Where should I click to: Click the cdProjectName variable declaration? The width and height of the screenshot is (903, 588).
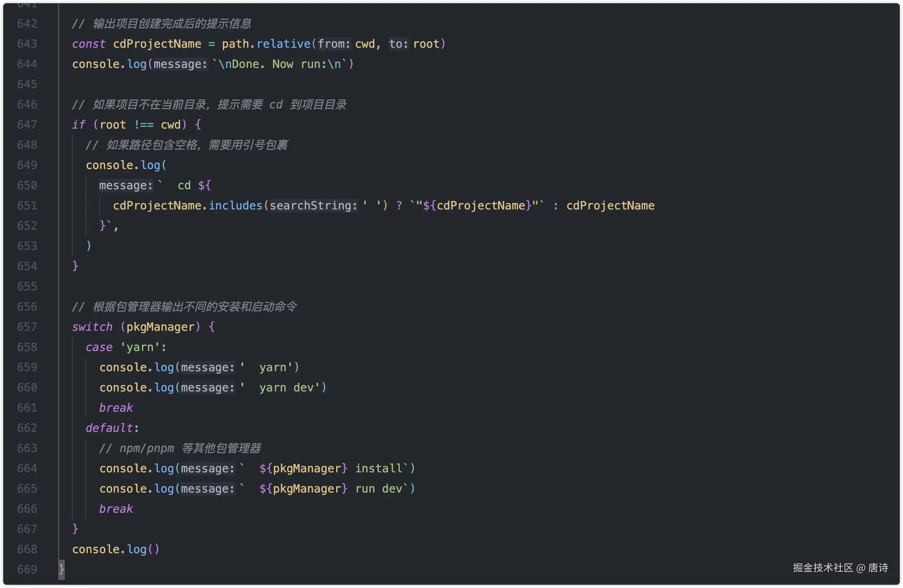point(157,44)
